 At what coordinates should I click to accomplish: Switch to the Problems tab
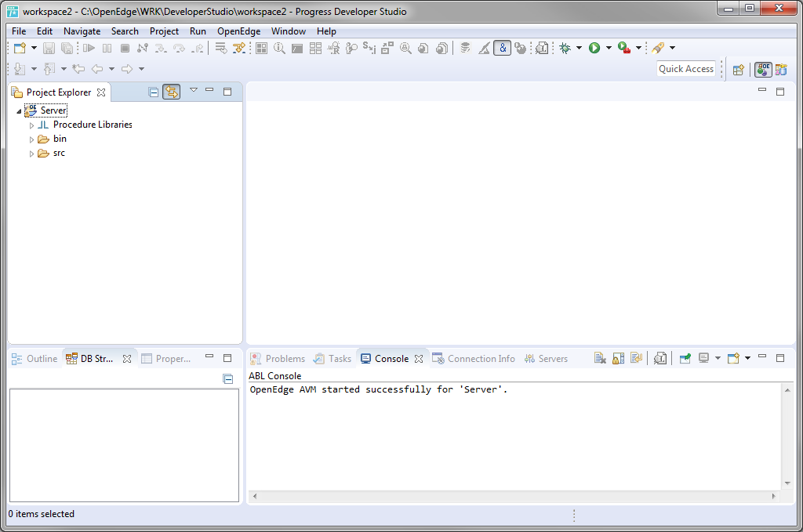tap(278, 359)
